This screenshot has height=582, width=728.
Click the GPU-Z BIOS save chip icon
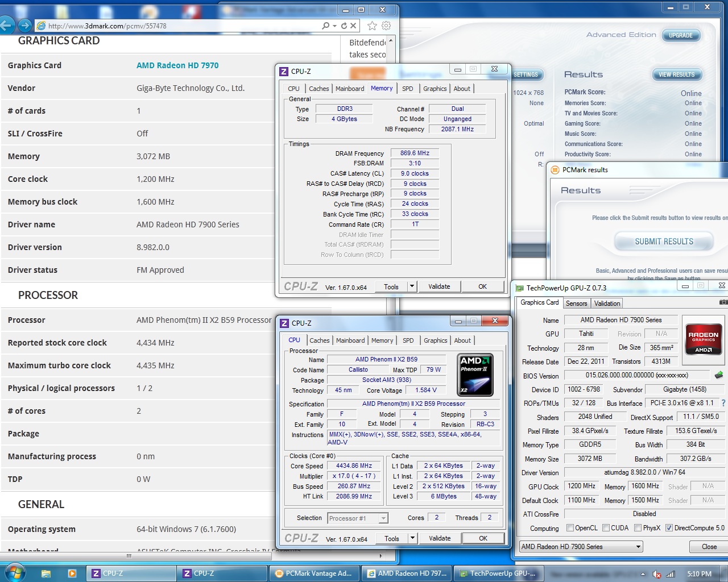point(719,375)
